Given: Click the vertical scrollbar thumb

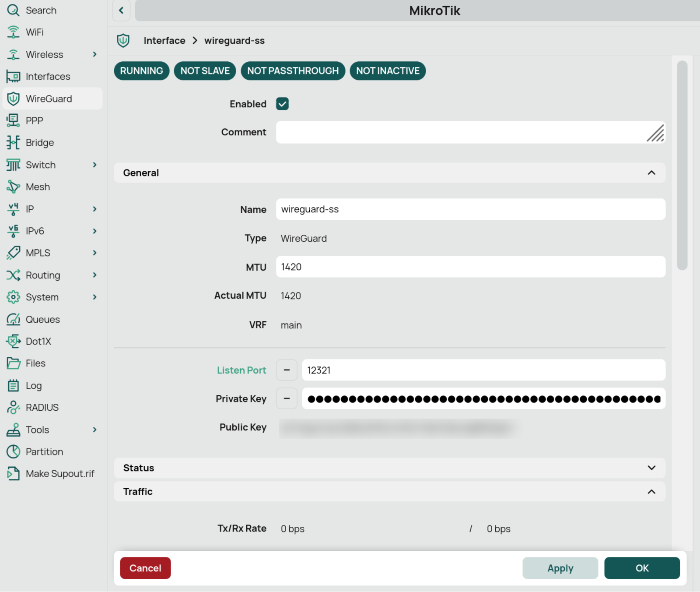Looking at the screenshot, I should (x=682, y=166).
